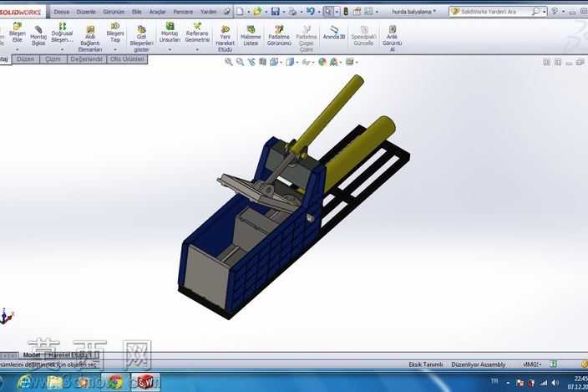
Task: Click the SolidWorks Yardım Ara search field
Action: (x=489, y=12)
